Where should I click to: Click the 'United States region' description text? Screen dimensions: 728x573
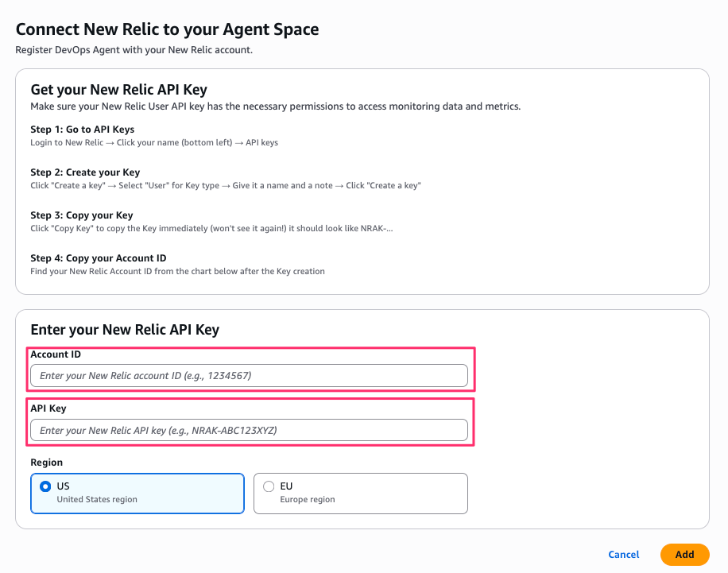point(97,500)
